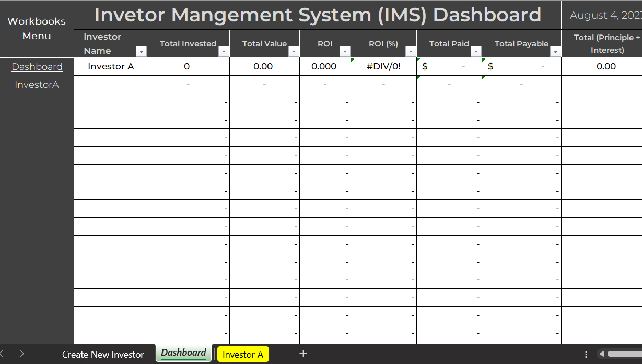Add a new sheet with the plus icon
This screenshot has width=642, height=364.
303,354
